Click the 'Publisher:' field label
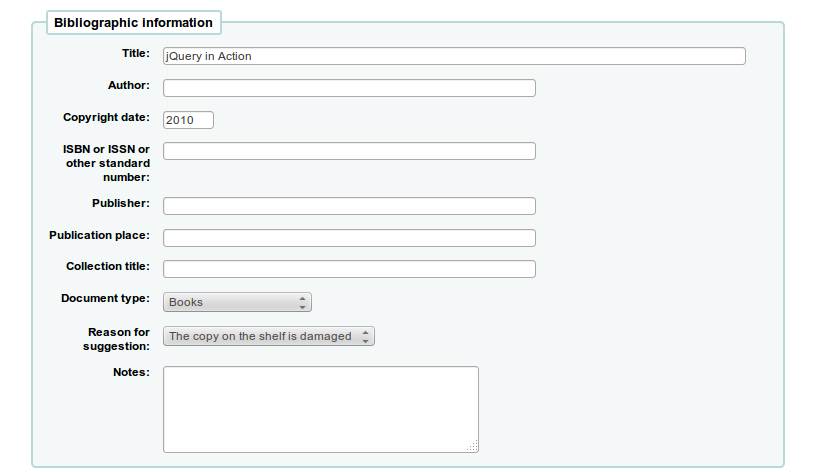Screen dimensions: 814x475 coord(120,203)
